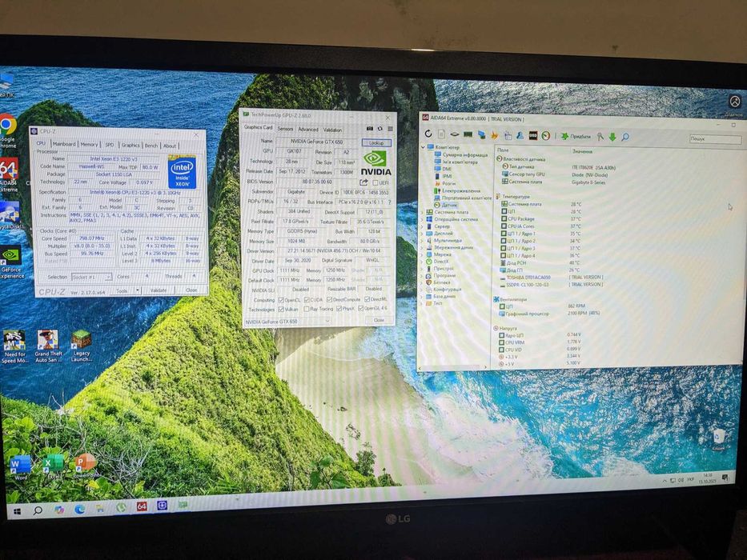The image size is (747, 560).
Task: Open taskbar Search magnifier
Action: coord(37,510)
